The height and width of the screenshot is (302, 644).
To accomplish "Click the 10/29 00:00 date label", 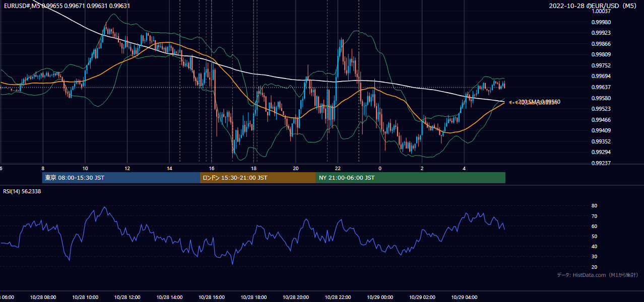I will pos(380,297).
